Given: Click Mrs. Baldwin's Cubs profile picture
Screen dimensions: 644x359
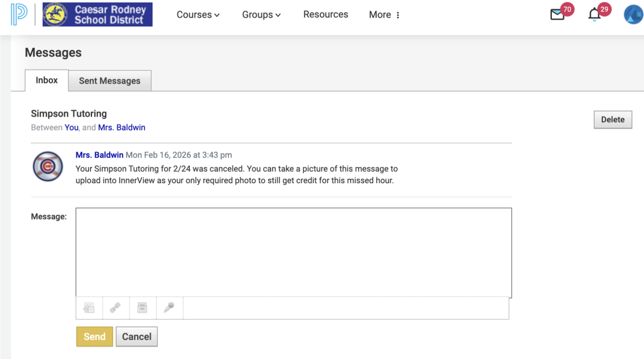Looking at the screenshot, I should tap(48, 166).
